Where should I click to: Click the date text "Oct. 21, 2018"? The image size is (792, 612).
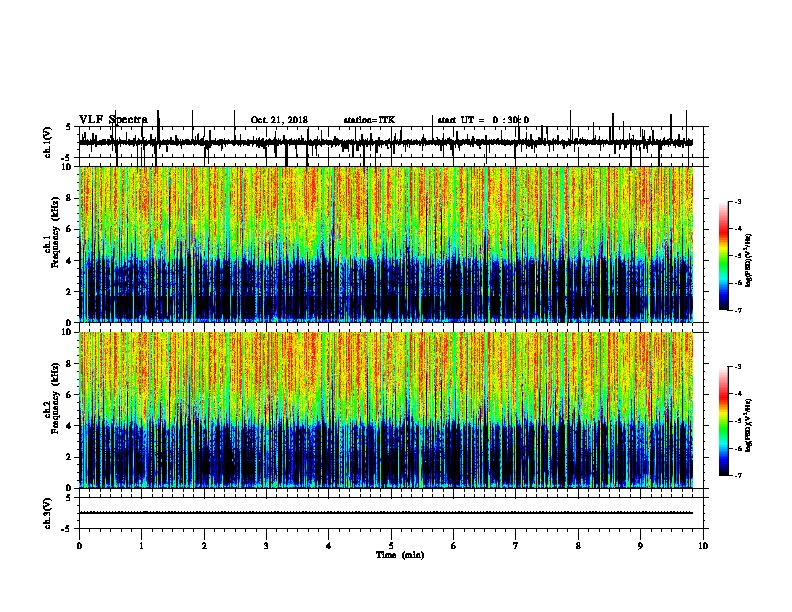(279, 120)
